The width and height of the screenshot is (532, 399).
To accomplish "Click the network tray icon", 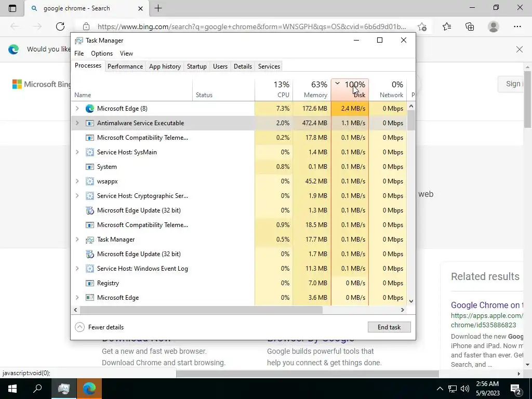I will (453, 389).
